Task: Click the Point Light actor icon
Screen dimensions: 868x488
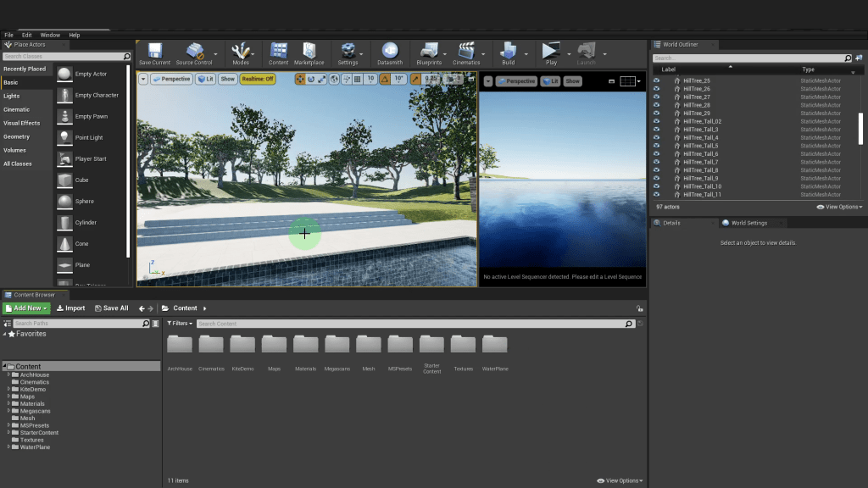Action: click(65, 137)
